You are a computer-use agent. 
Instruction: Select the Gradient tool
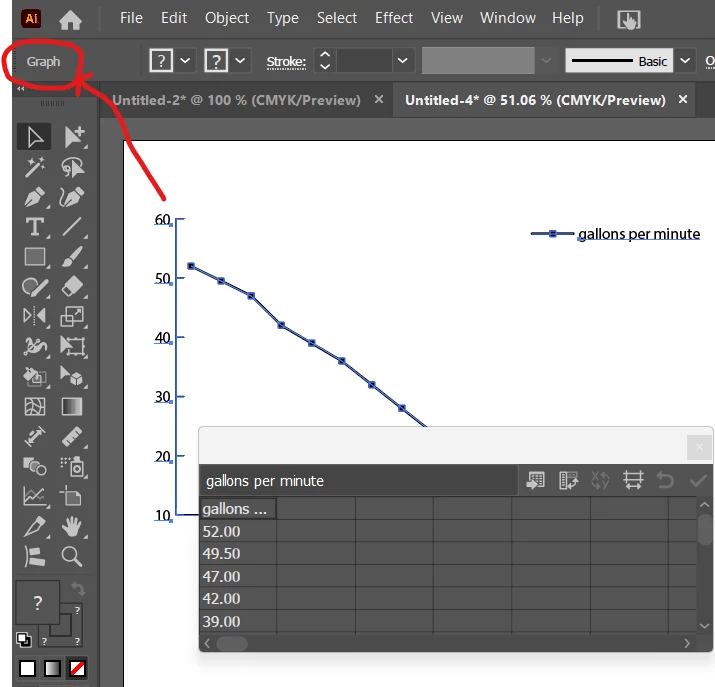click(x=73, y=407)
